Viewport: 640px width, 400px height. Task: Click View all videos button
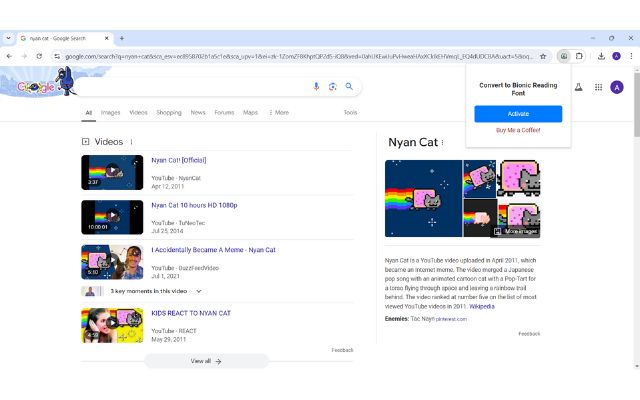coord(206,361)
